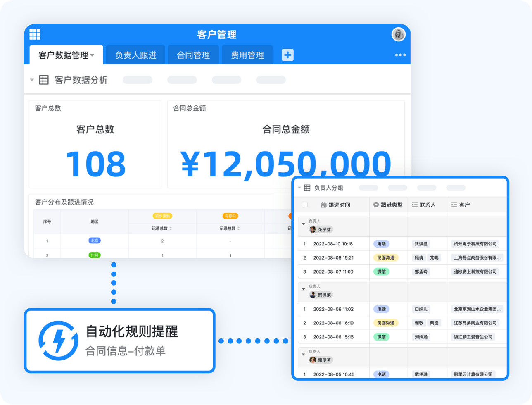Click the 负责人分组 table view icon
This screenshot has width=532, height=405.
point(307,188)
